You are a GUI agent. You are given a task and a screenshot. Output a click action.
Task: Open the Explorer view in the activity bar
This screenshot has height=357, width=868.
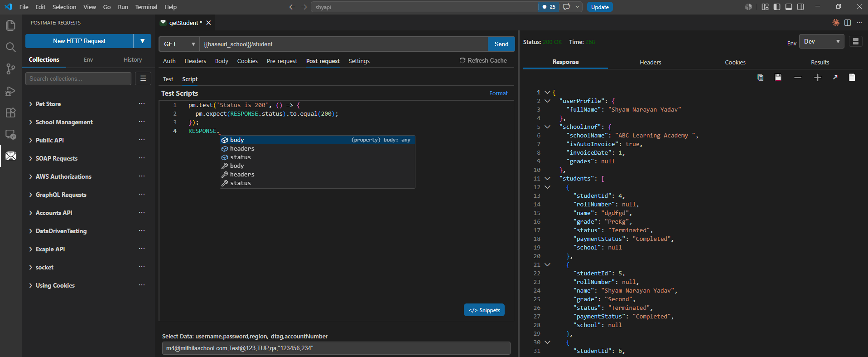(10, 25)
